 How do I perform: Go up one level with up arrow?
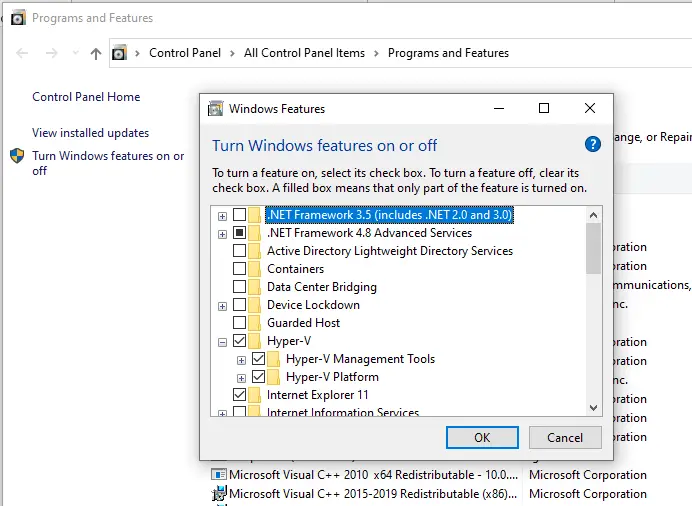point(96,53)
